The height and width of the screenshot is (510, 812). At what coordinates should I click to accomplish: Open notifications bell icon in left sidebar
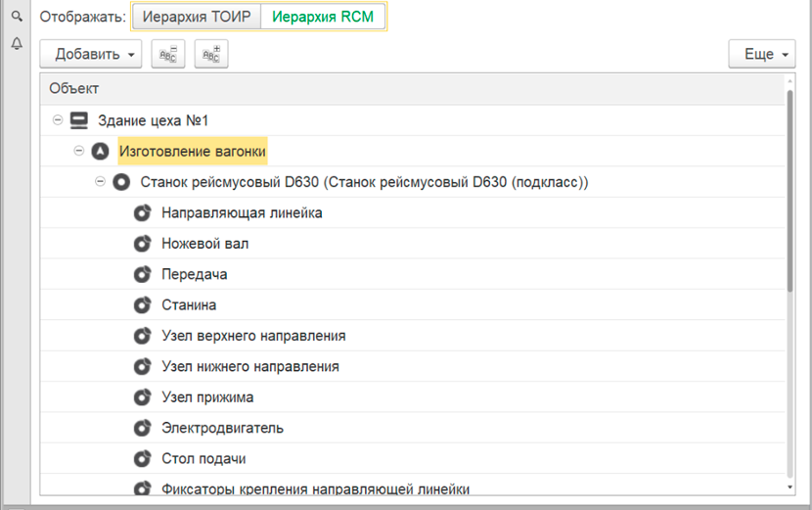pos(17,43)
